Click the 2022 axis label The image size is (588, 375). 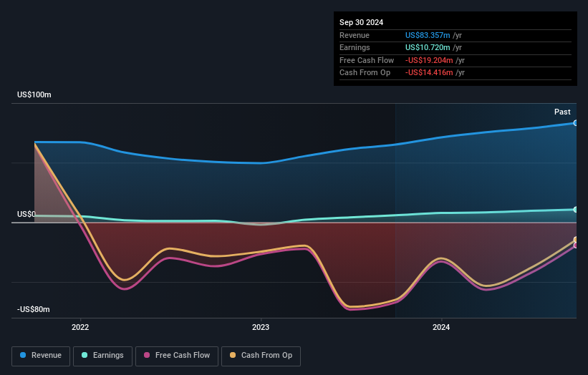click(80, 327)
